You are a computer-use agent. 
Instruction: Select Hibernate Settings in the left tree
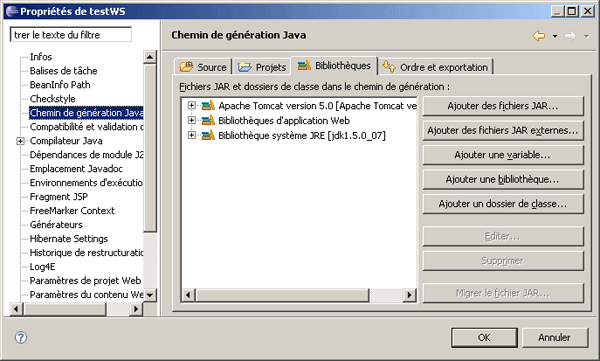[x=69, y=239]
